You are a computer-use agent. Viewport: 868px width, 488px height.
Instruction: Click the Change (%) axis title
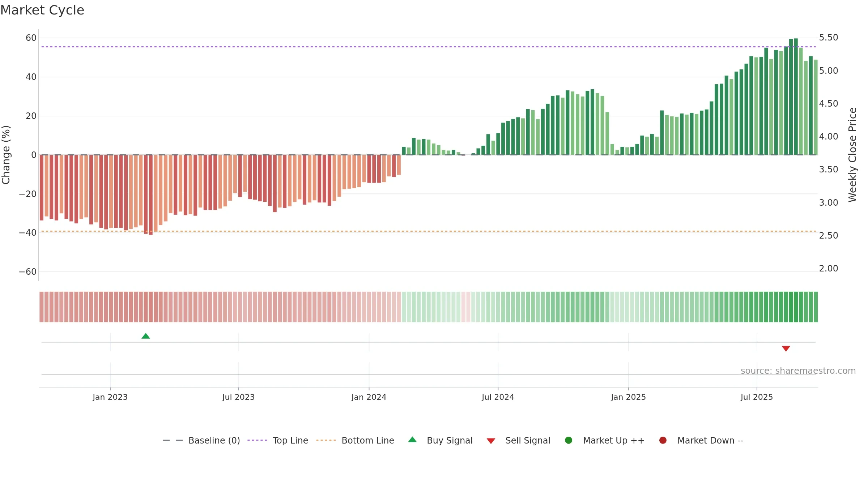tap(6, 155)
